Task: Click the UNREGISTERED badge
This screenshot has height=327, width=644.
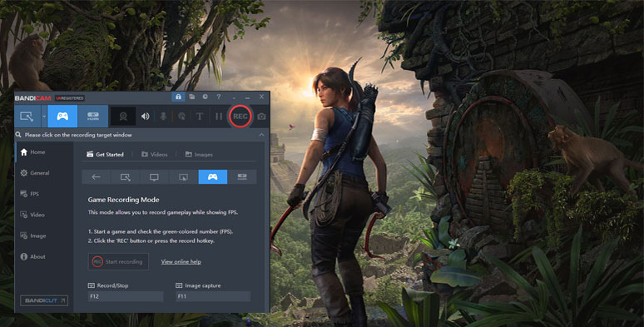Action: [x=70, y=98]
